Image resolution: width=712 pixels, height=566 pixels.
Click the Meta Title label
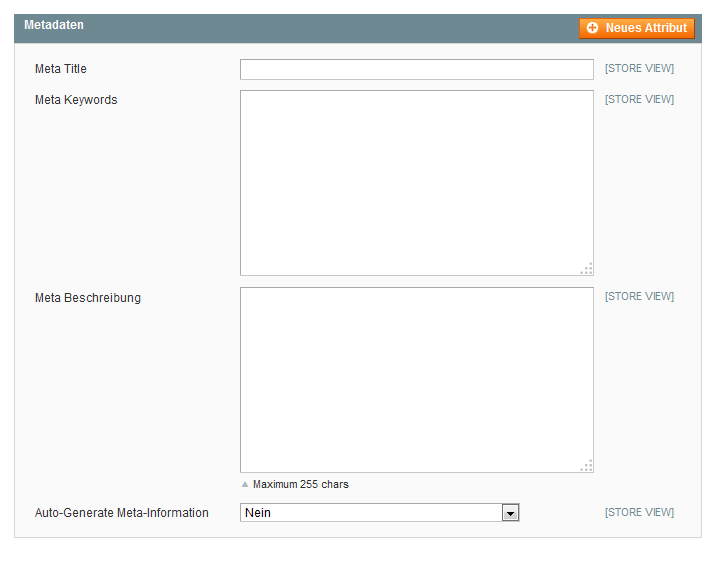(x=61, y=69)
